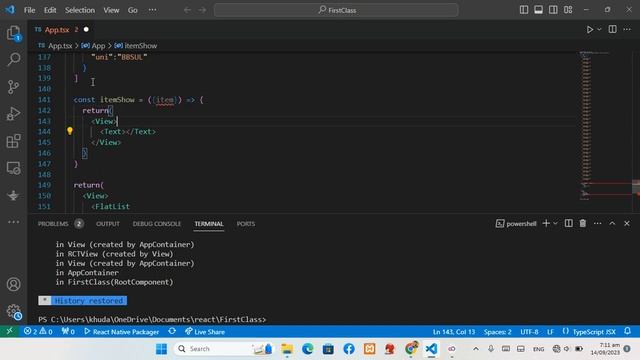
Task: Kill the terminal with trash icon
Action: pos(583,223)
